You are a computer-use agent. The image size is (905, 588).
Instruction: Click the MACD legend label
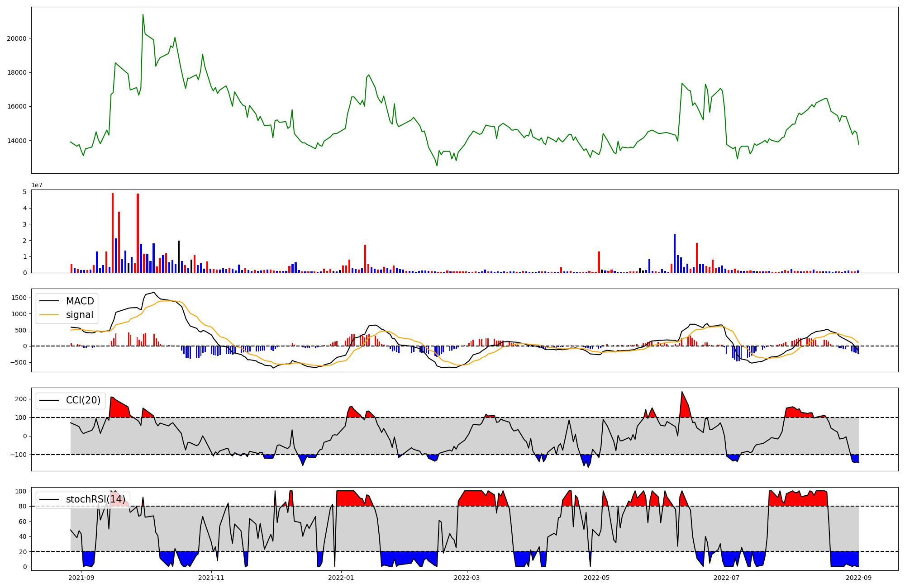click(x=80, y=301)
